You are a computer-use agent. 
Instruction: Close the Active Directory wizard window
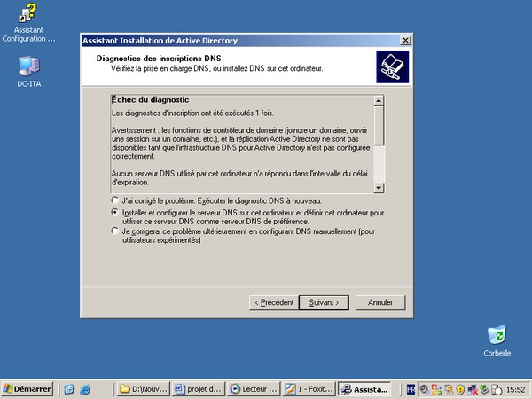coord(405,41)
